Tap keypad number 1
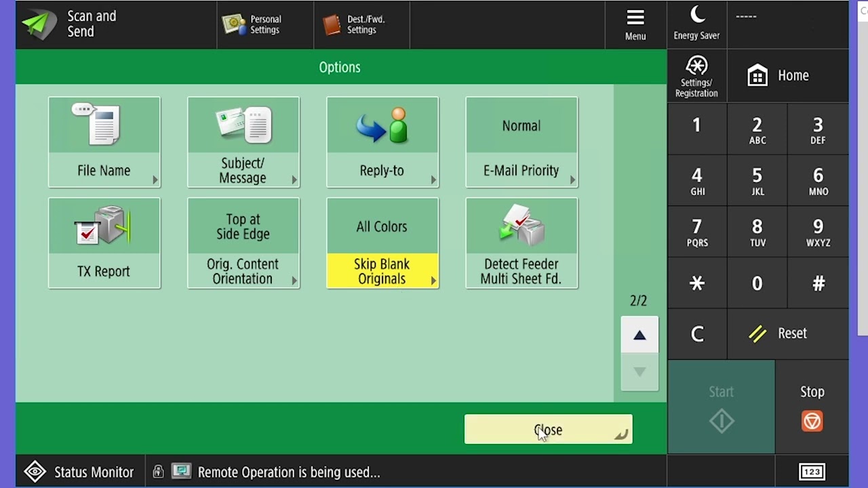The height and width of the screenshot is (488, 868). [x=696, y=129]
